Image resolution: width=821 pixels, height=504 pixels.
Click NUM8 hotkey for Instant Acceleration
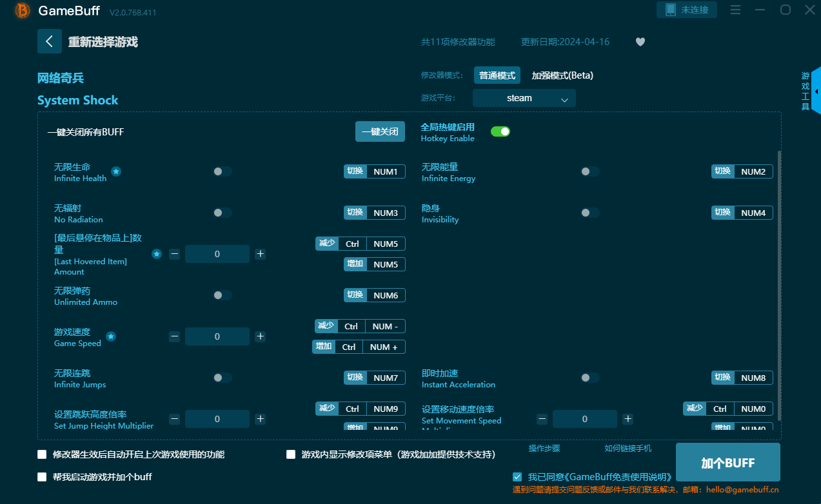coord(753,378)
